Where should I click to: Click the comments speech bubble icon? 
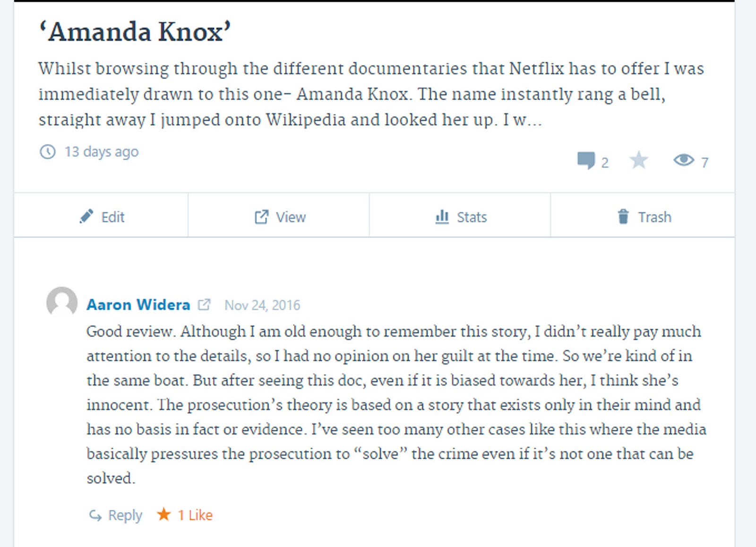[586, 161]
